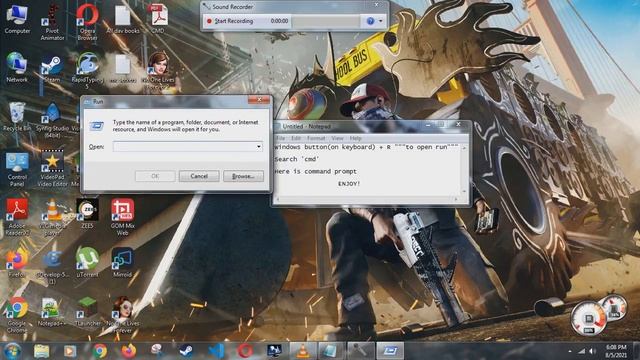Open the File menu in Notepad

(281, 138)
